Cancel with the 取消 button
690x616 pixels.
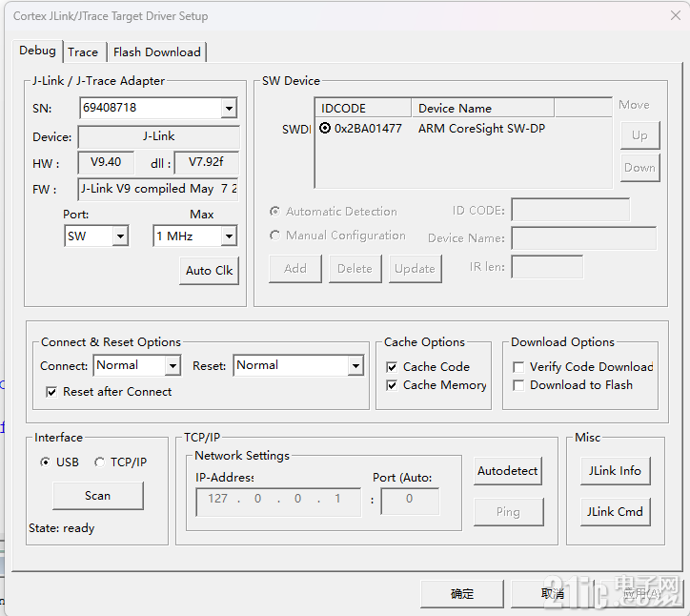(552, 593)
